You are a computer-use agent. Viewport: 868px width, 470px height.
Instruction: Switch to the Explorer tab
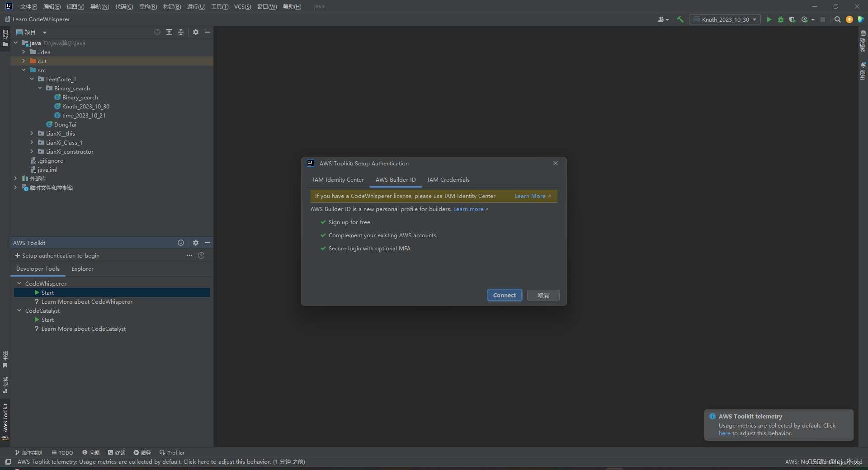pyautogui.click(x=82, y=268)
